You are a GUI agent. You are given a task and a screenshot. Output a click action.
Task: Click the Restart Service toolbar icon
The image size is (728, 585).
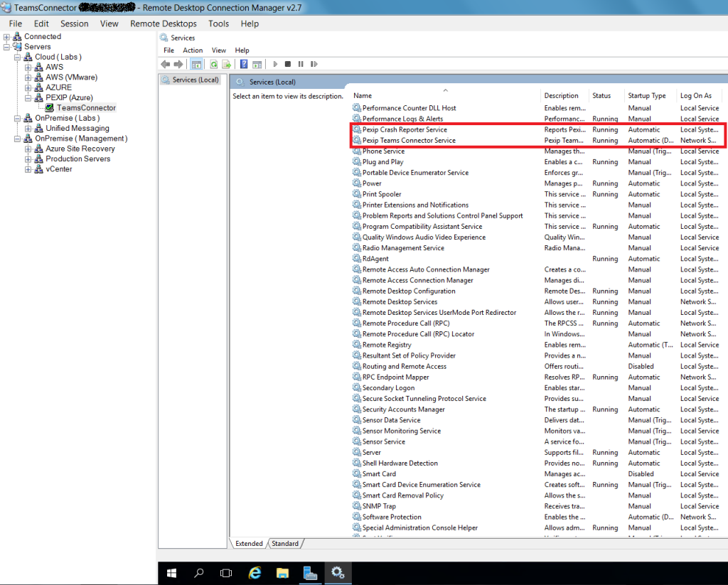tap(314, 64)
